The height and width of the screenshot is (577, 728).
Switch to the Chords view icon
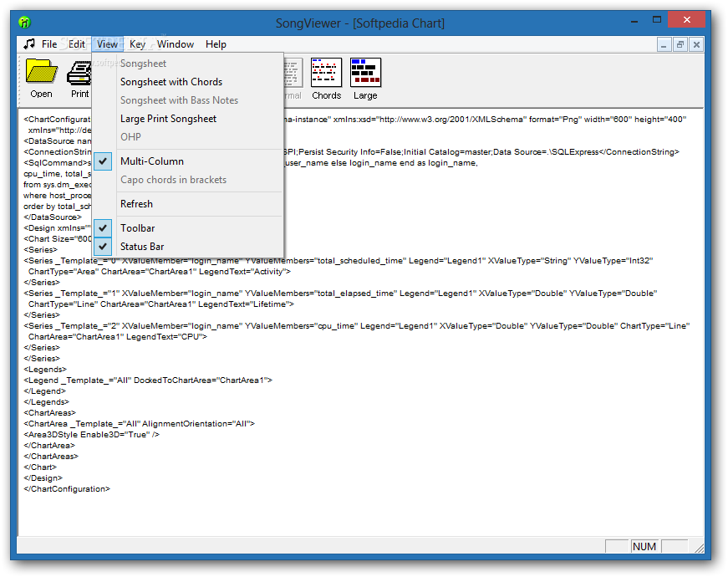(327, 73)
